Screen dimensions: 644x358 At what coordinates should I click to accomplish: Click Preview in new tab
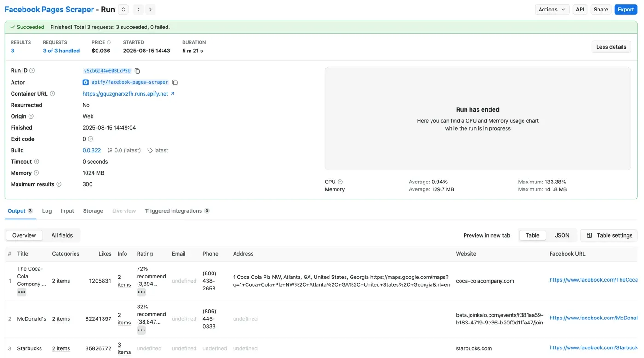point(487,235)
